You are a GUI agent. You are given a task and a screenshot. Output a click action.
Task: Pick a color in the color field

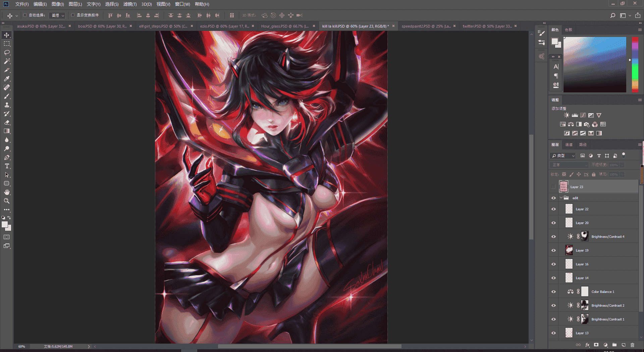click(x=595, y=64)
